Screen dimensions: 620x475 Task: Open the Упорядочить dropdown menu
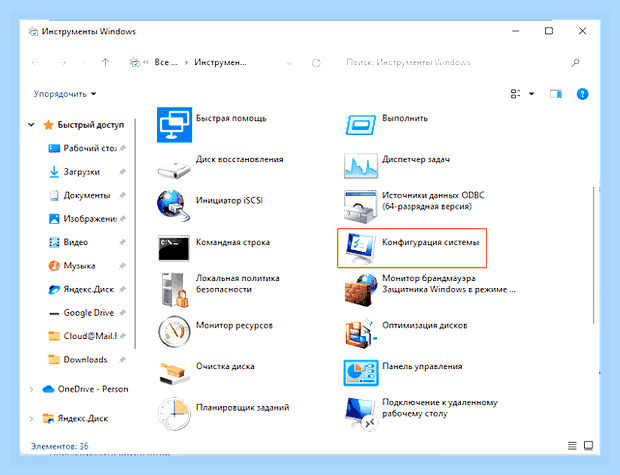(65, 94)
